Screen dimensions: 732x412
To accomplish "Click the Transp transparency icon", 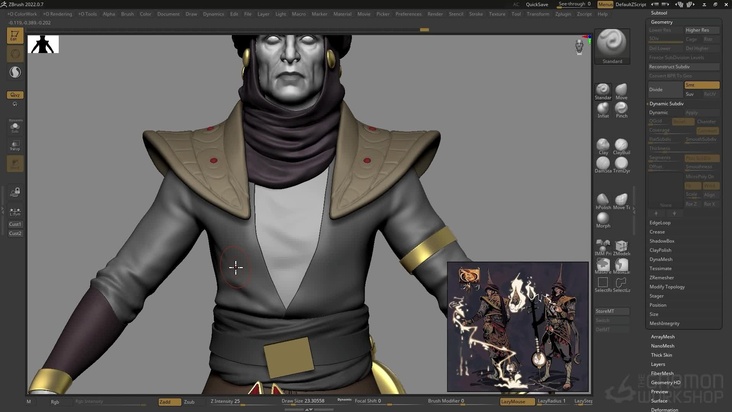I will point(15,146).
